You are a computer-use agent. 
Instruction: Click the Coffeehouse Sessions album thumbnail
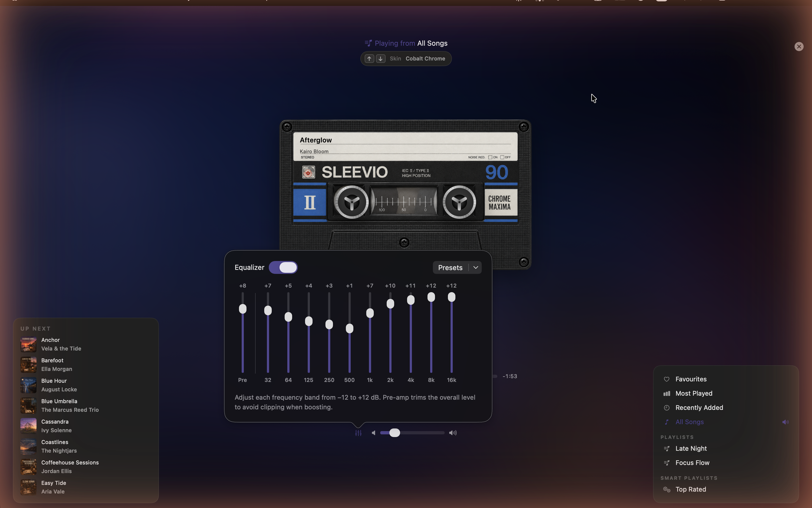coord(29,467)
